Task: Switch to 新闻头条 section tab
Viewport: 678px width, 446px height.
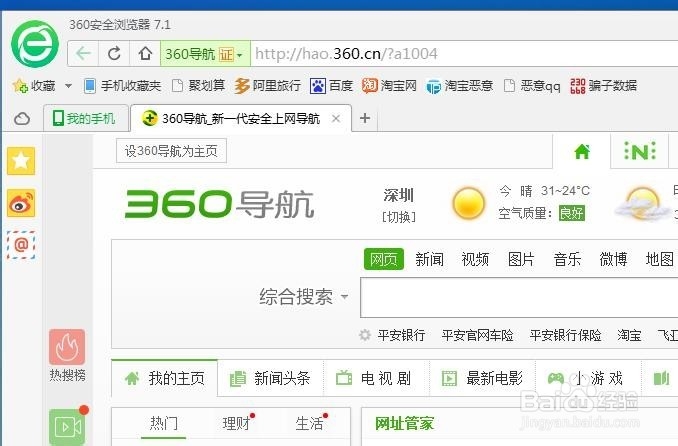Action: point(270,379)
